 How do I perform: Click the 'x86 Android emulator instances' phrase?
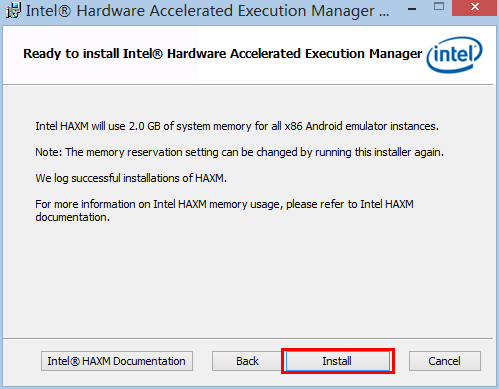361,126
